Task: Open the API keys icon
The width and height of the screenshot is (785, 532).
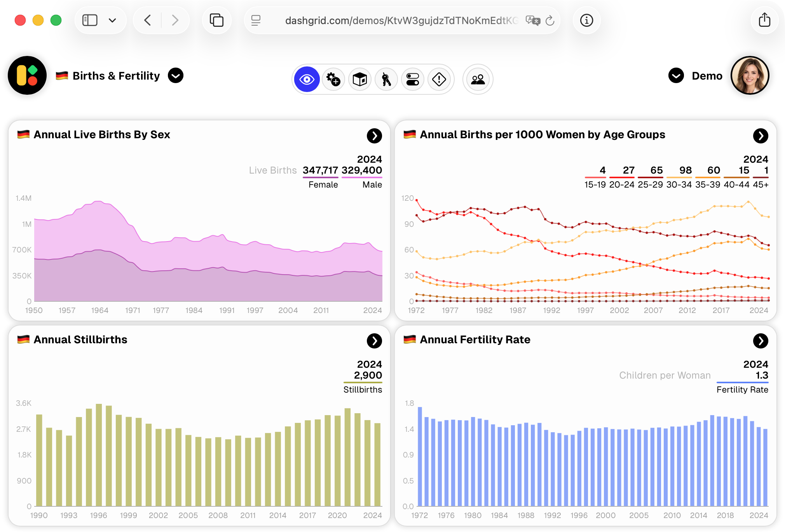Action: pos(386,79)
